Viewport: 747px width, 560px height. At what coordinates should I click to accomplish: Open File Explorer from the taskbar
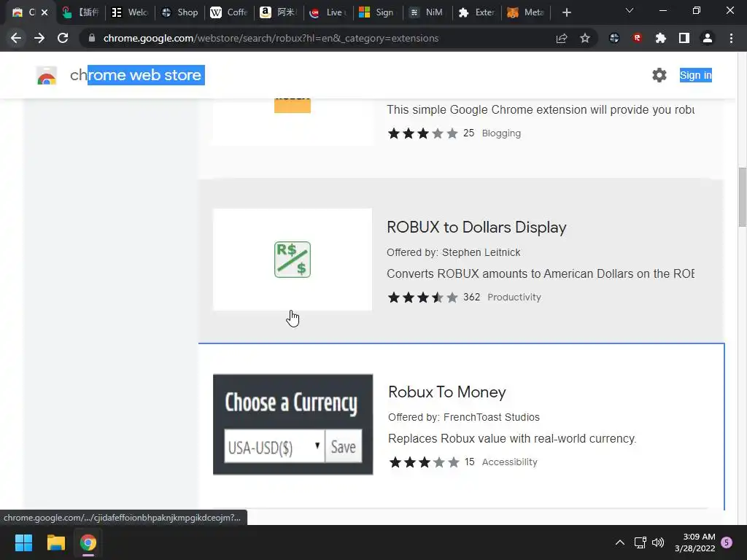point(55,542)
